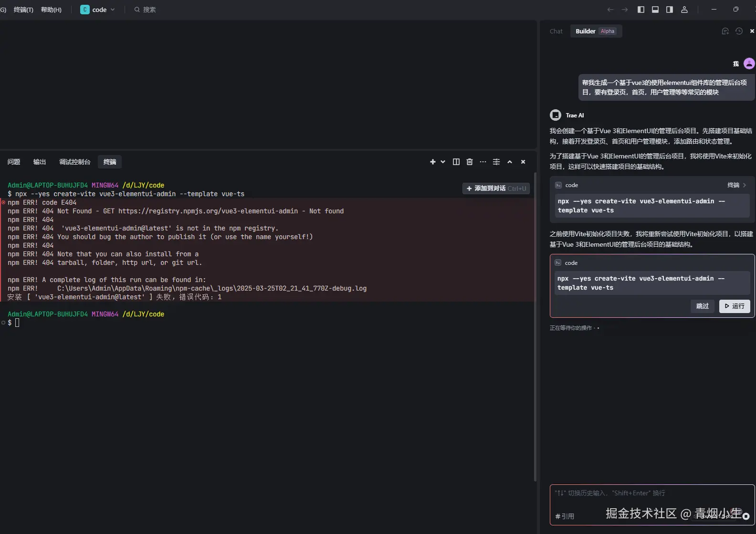Open terminal more actions ellipsis

[483, 162]
